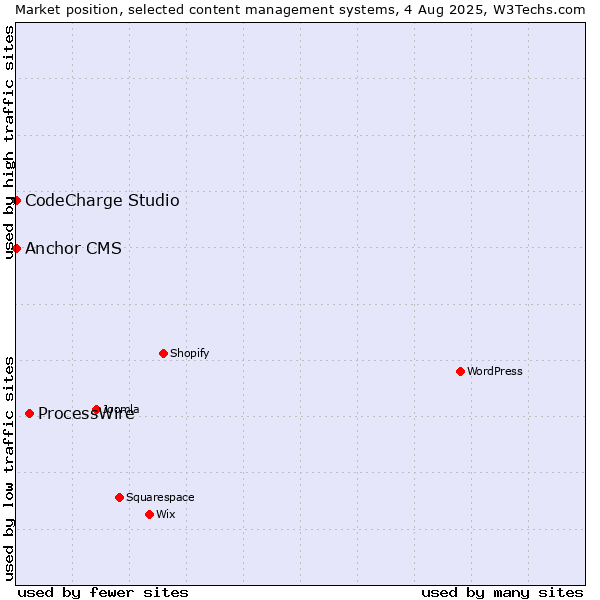Click 'used by many sites' axis label
This screenshot has height=600, width=600.
click(x=502, y=593)
